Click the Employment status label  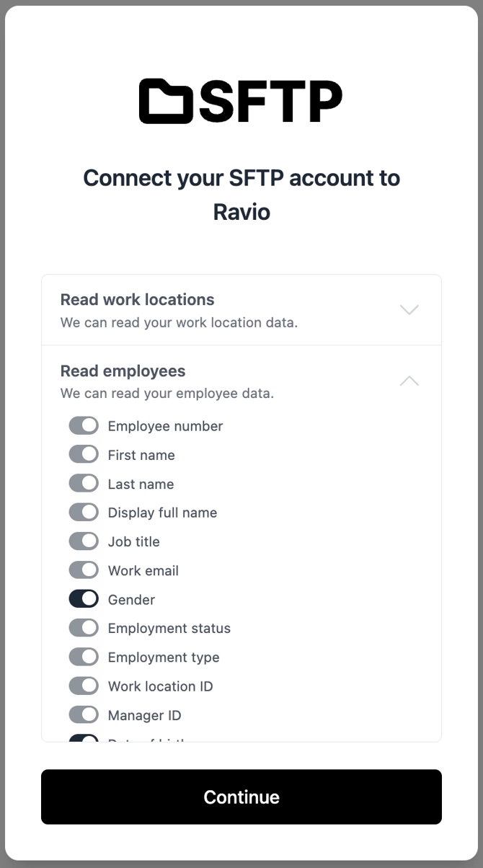click(169, 629)
